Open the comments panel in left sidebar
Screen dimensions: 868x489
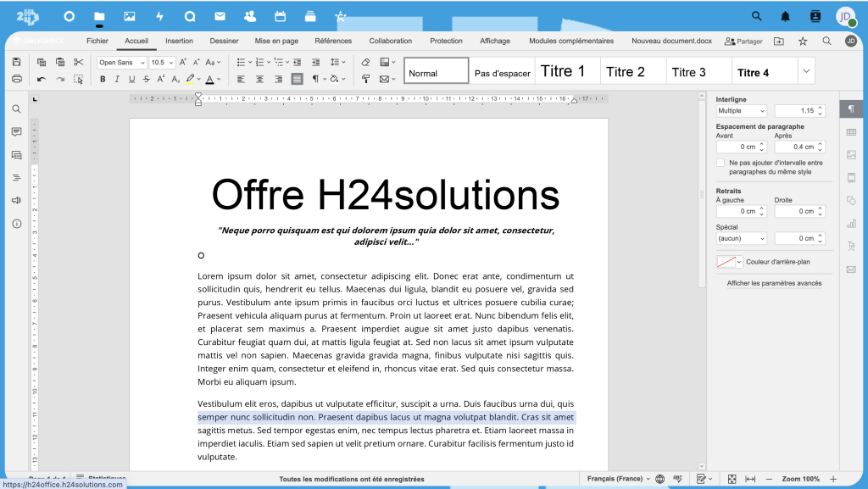click(16, 132)
